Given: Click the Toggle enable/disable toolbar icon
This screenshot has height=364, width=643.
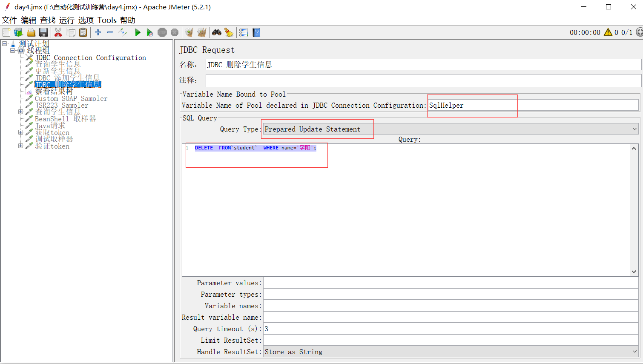Looking at the screenshot, I should click(123, 32).
